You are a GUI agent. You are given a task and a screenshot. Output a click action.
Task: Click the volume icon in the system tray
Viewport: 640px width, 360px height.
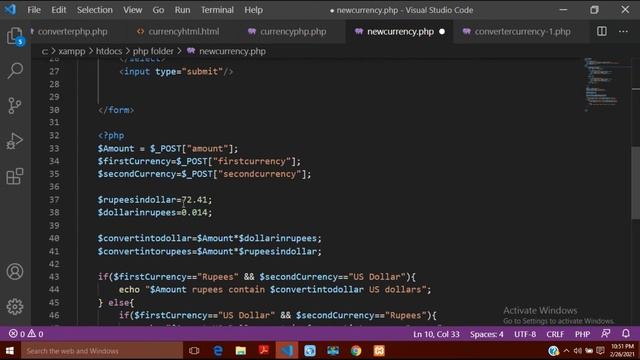tap(578, 351)
